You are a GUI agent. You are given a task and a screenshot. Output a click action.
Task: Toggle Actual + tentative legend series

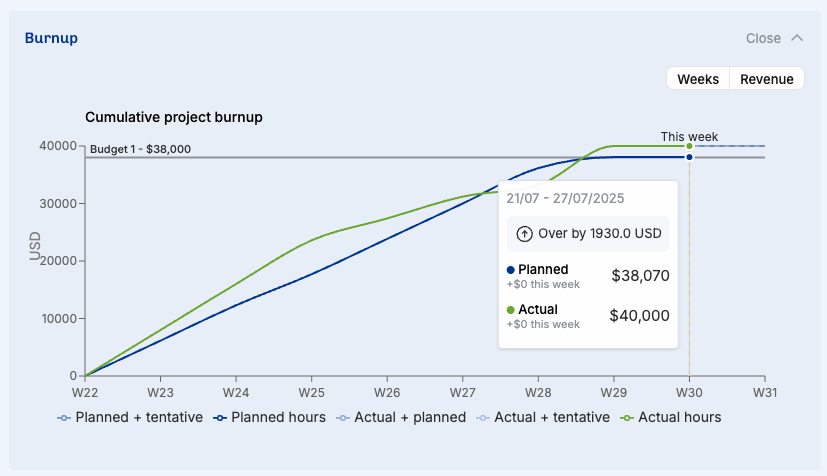coord(543,417)
